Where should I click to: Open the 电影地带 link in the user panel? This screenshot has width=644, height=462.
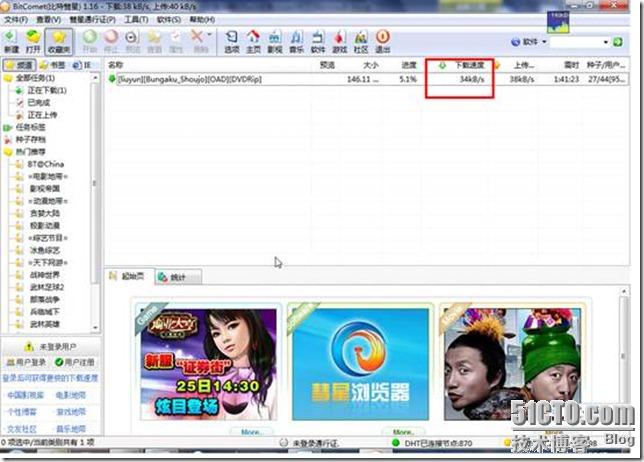71,395
